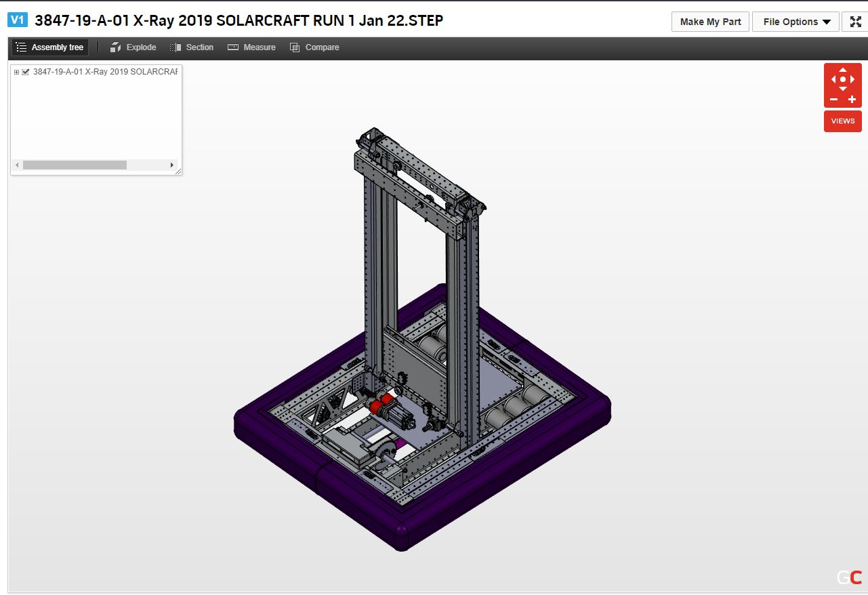Click the V1 version badge
Image resolution: width=868 pixels, height=595 pixels.
click(x=18, y=20)
